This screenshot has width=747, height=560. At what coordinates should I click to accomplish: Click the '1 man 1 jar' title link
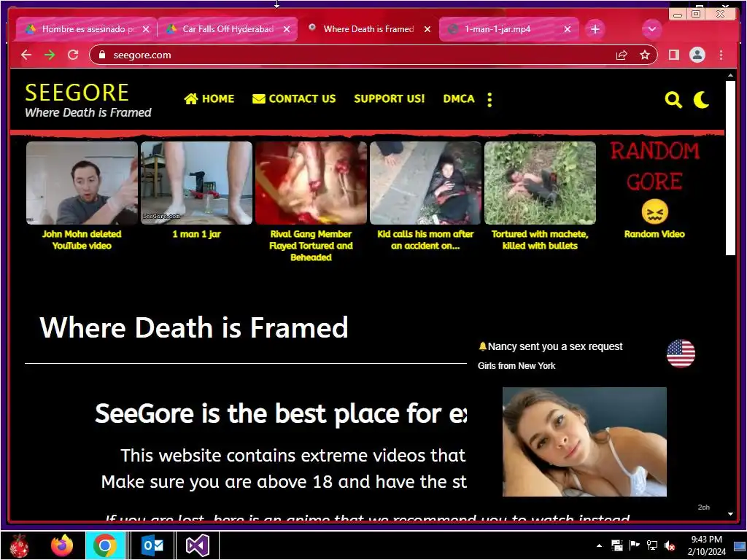(196, 234)
